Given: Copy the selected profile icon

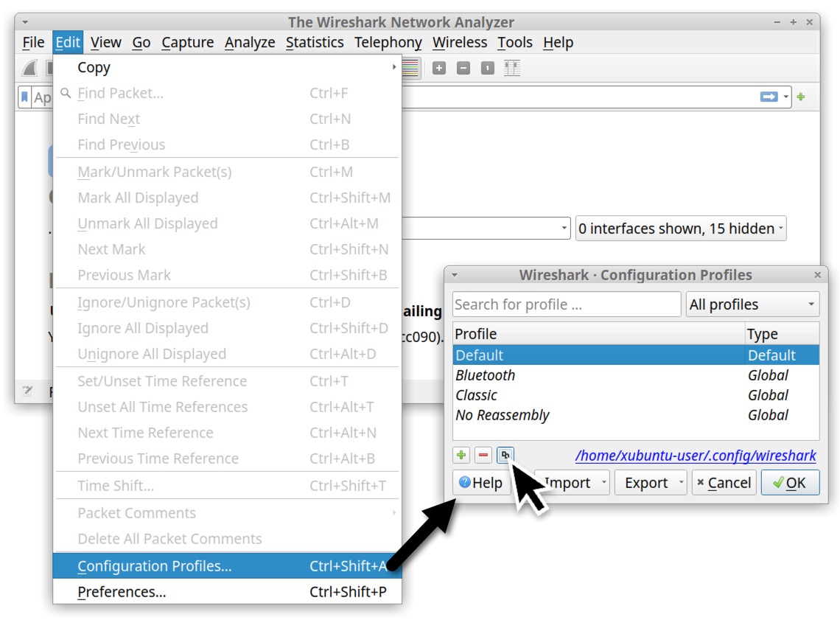Looking at the screenshot, I should click(505, 456).
